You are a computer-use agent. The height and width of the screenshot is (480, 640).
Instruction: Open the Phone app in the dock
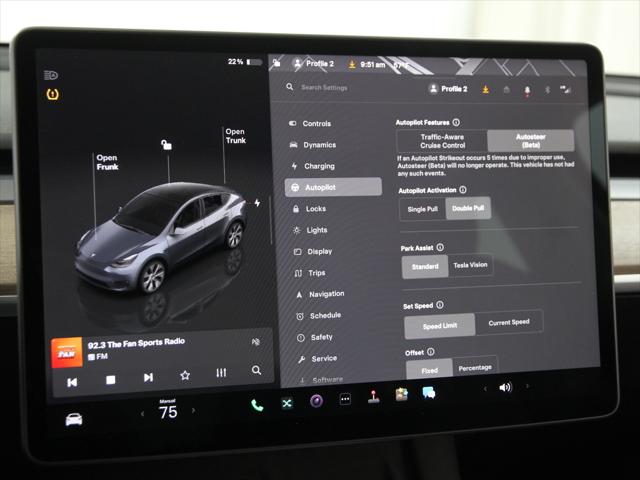(x=257, y=405)
